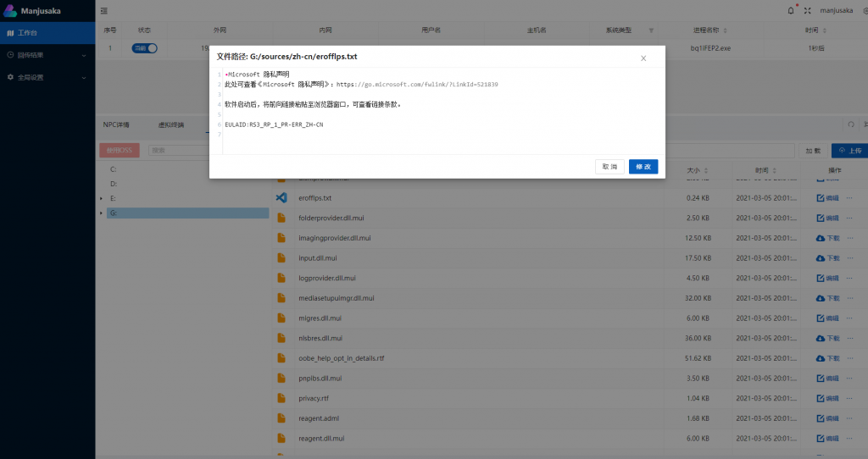This screenshot has width=868, height=459.
Task: Expand drive E: tree arrow
Action: point(102,198)
